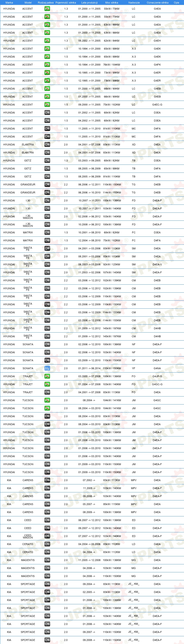Click the 76kW / 104KM power cell
This screenshot has height=644, width=184.
pos(112,65)
